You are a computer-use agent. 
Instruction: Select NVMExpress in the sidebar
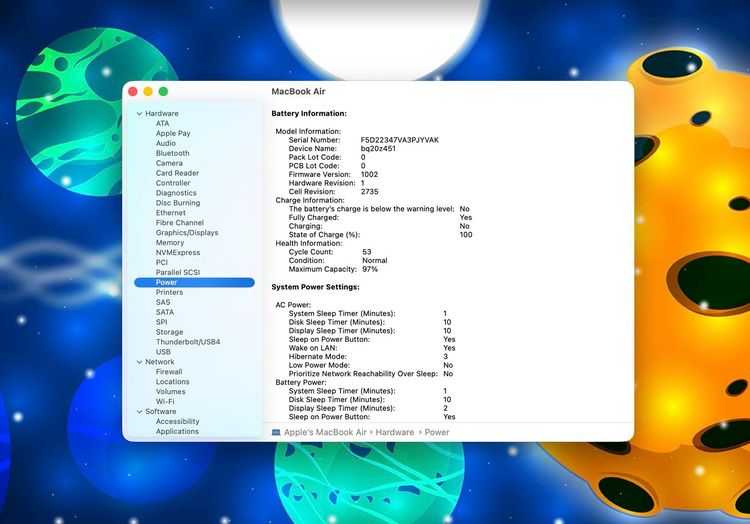tap(177, 252)
